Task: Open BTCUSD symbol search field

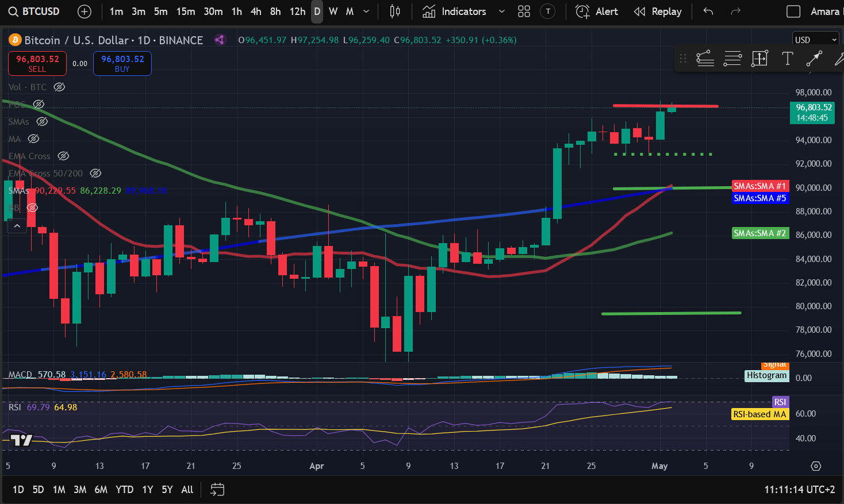Action: 34,11
